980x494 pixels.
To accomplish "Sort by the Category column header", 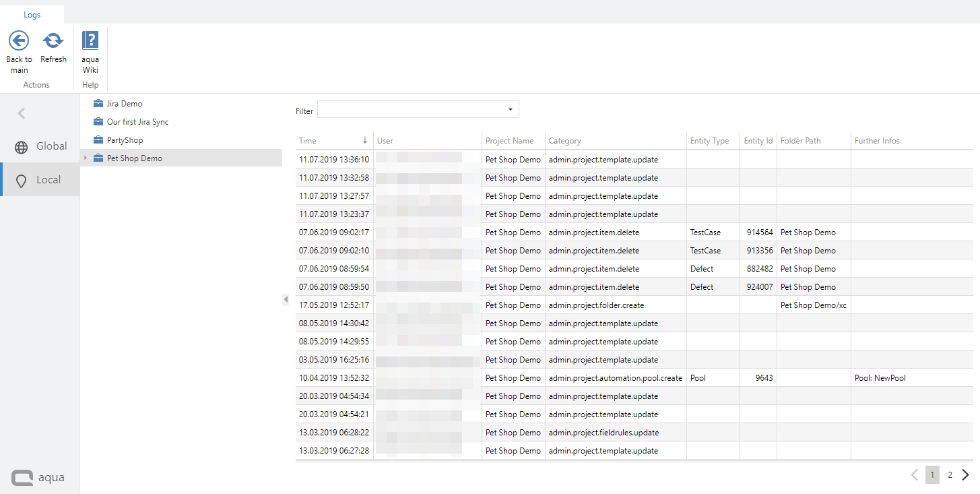I will click(564, 141).
